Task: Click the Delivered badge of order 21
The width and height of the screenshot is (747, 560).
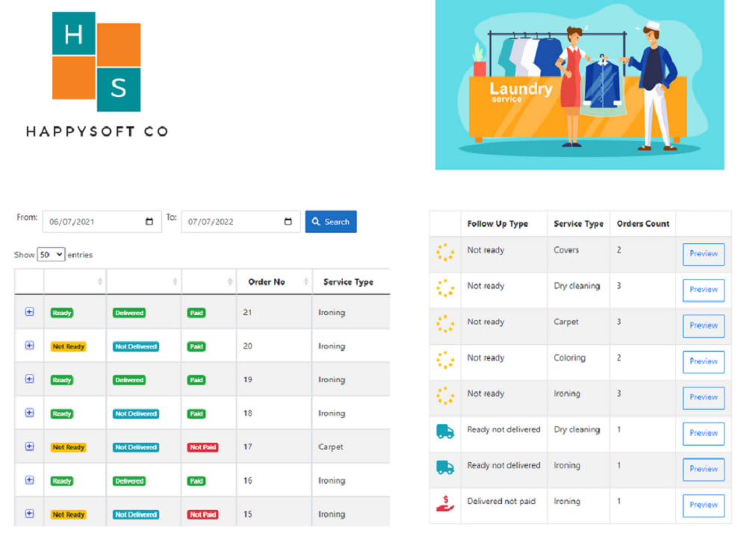Action: click(129, 313)
